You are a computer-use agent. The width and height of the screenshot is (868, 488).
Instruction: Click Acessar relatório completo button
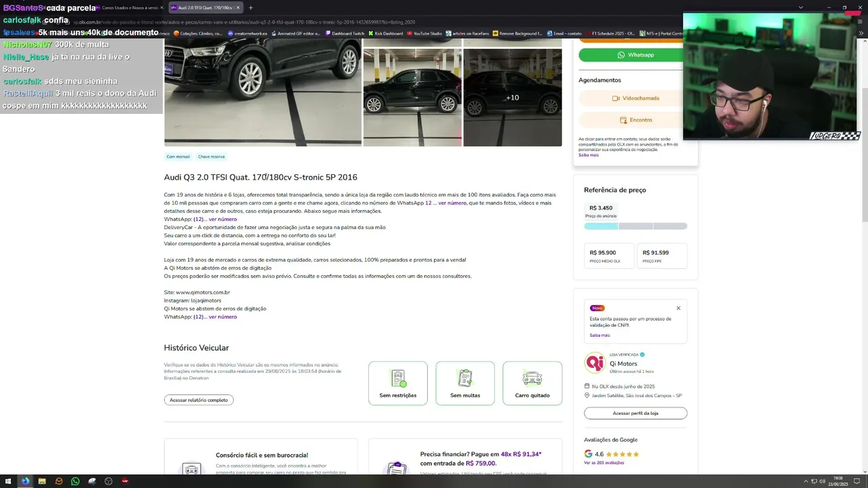pos(199,400)
